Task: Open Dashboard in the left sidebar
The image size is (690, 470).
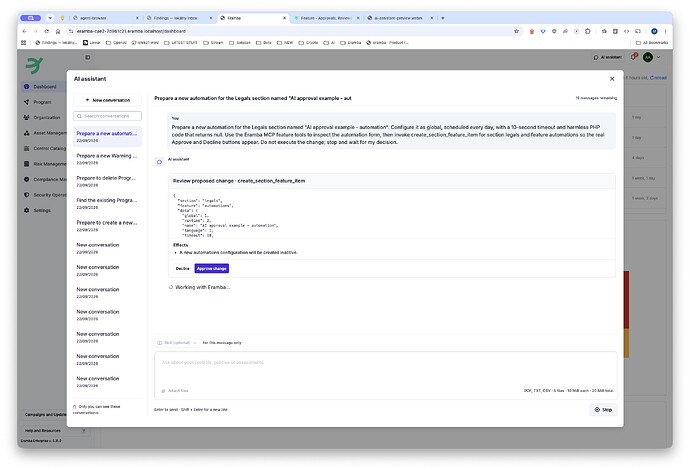Action: 45,87
